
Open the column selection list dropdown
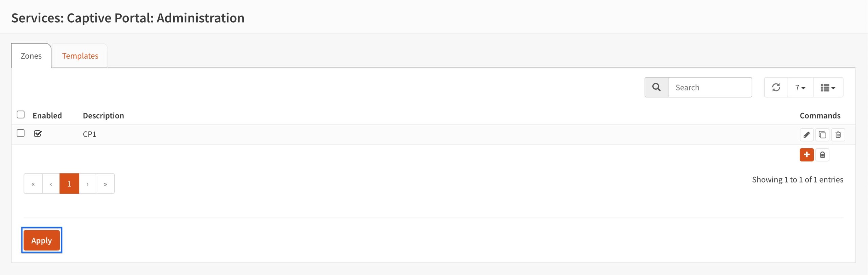(x=828, y=87)
